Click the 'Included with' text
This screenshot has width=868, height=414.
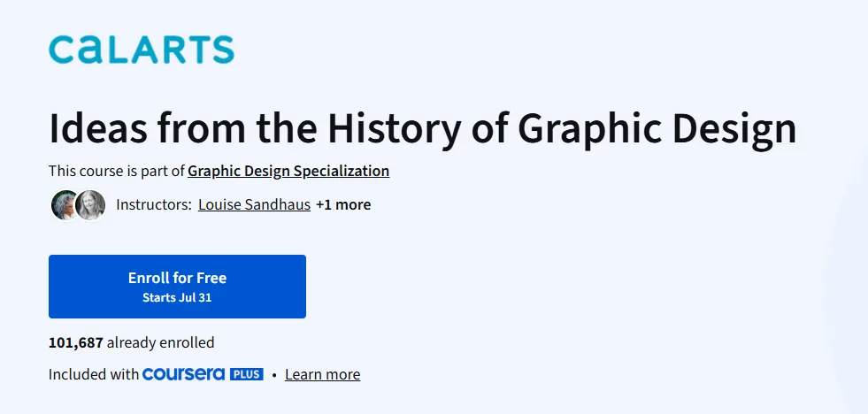tap(94, 375)
